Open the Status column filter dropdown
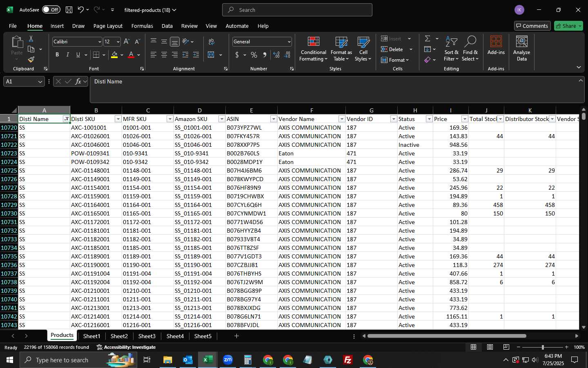The image size is (588, 368). point(429,119)
